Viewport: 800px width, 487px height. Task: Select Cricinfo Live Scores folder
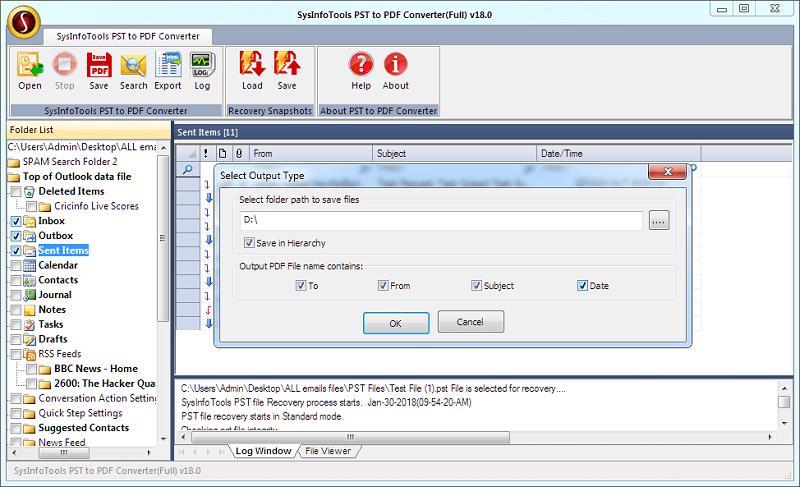pyautogui.click(x=96, y=207)
